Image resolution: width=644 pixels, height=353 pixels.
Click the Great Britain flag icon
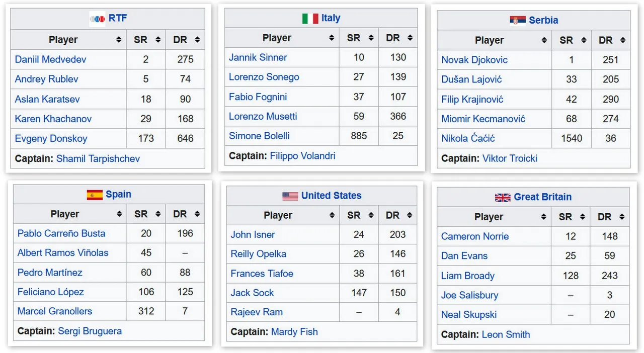tap(503, 198)
